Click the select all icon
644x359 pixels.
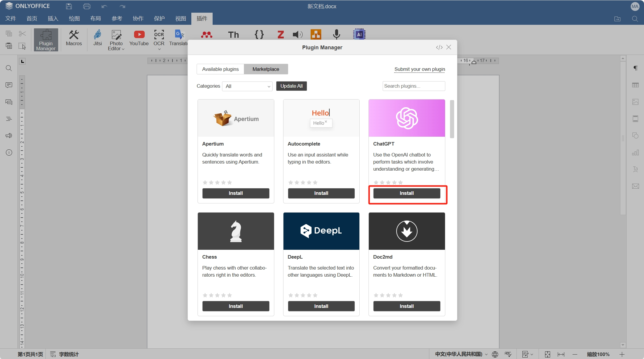[x=22, y=46]
